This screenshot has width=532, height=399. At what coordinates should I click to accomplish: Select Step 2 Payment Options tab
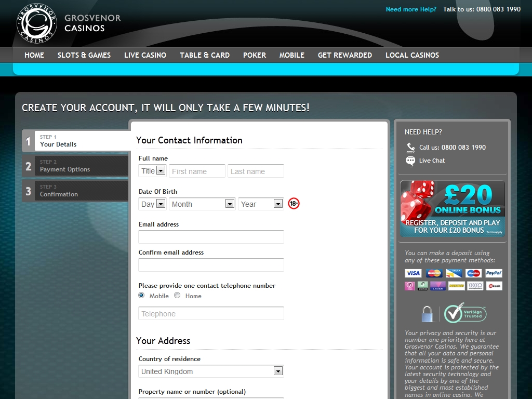[75, 166]
